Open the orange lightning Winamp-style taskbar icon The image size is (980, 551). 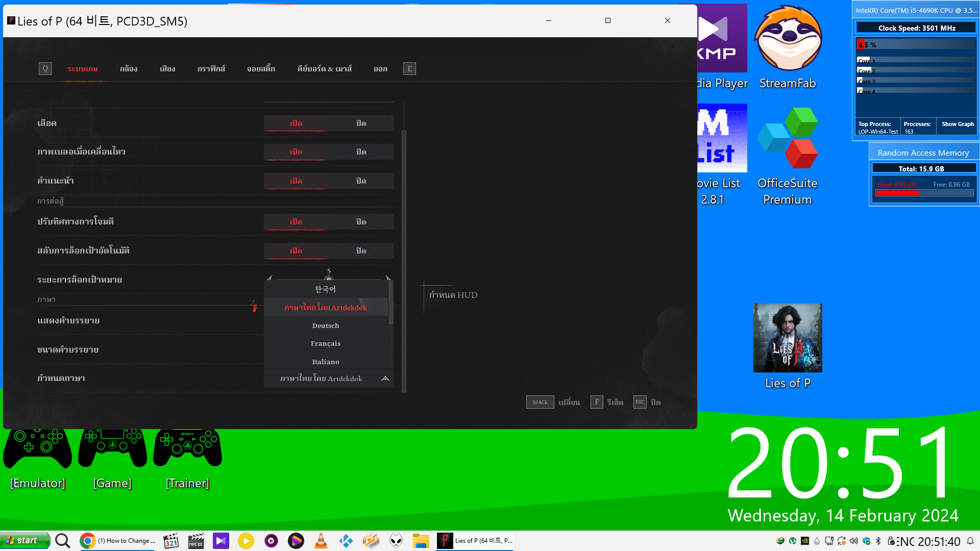[x=371, y=541]
